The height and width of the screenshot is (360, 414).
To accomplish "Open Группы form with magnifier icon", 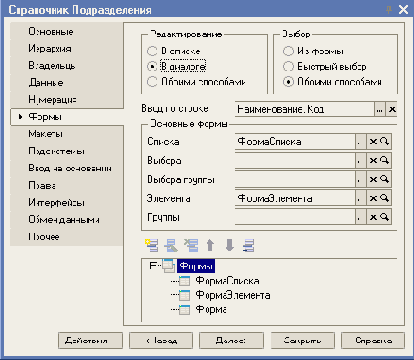I will tap(384, 217).
